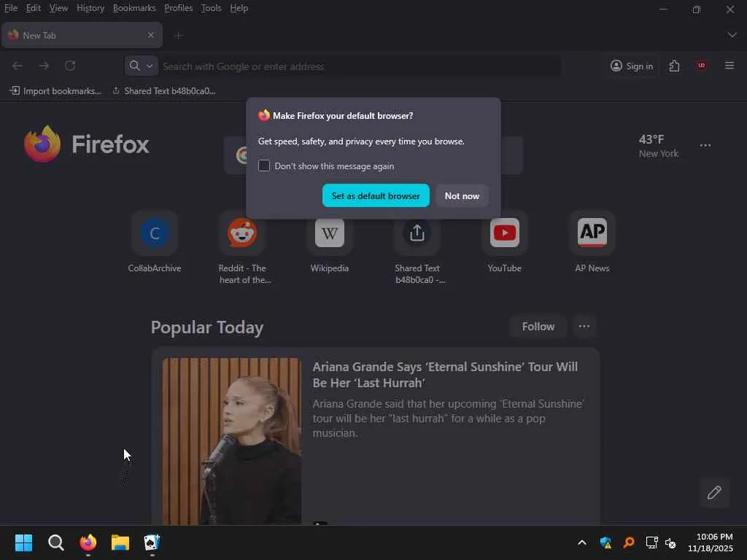
Task: Open the list all tabs chevron
Action: click(732, 35)
